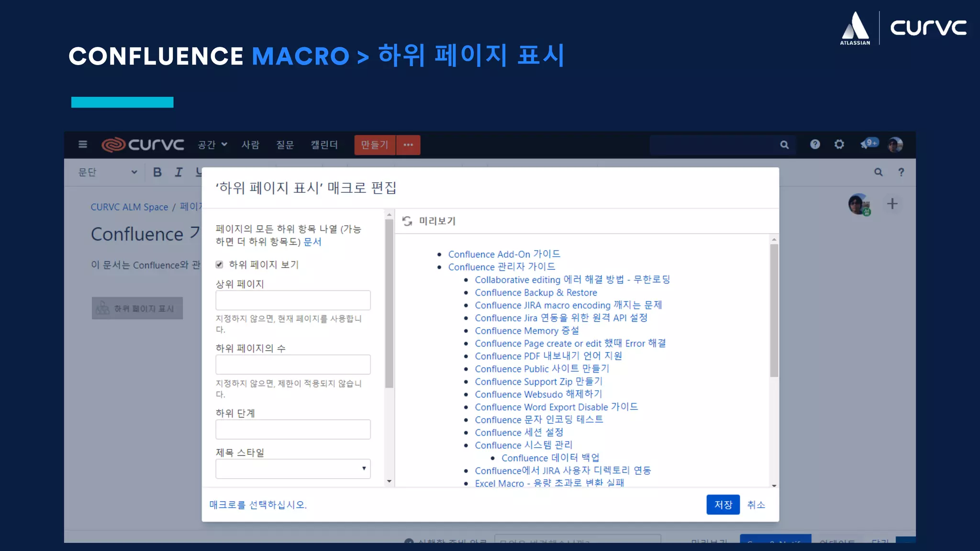Click the 상위 페이지 input field
The width and height of the screenshot is (980, 551).
tap(293, 300)
